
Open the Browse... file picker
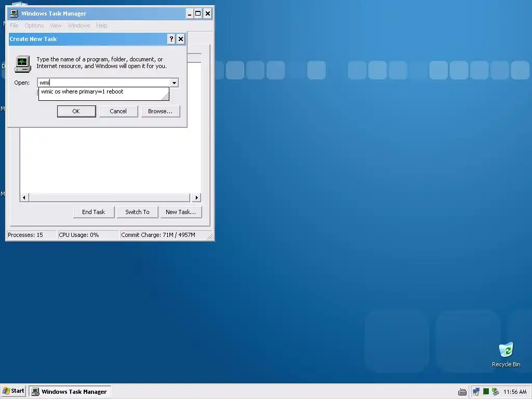click(x=160, y=111)
